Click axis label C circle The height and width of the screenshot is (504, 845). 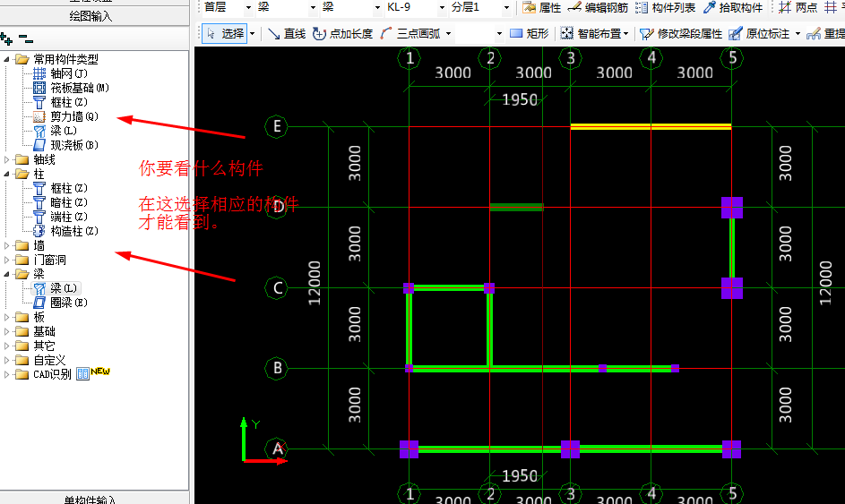coord(277,288)
